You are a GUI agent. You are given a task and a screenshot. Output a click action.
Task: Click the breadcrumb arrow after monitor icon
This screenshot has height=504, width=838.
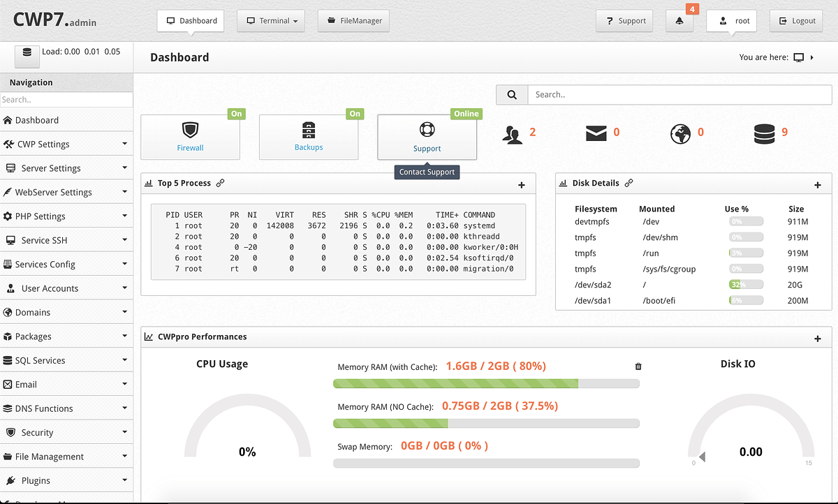coord(812,57)
